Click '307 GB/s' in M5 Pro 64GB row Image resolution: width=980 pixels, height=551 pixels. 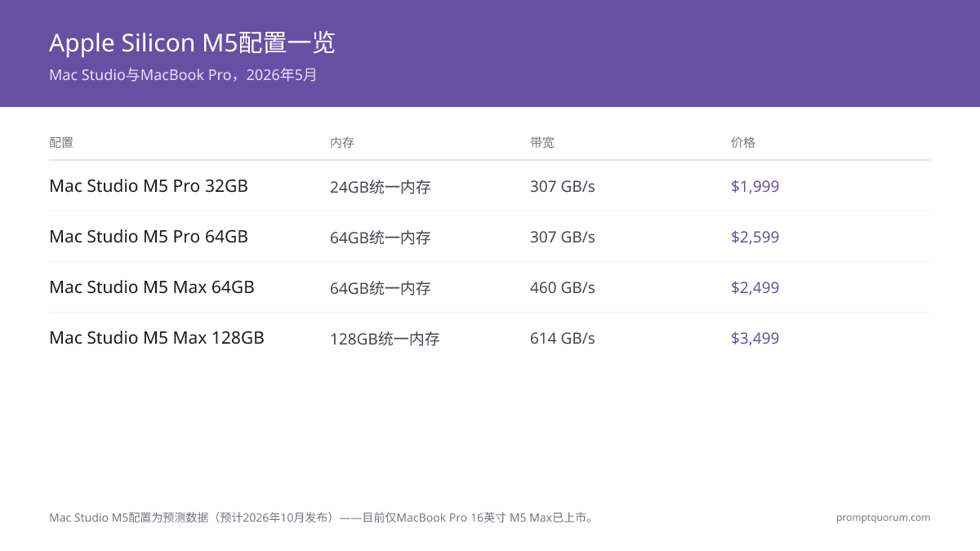(x=563, y=238)
